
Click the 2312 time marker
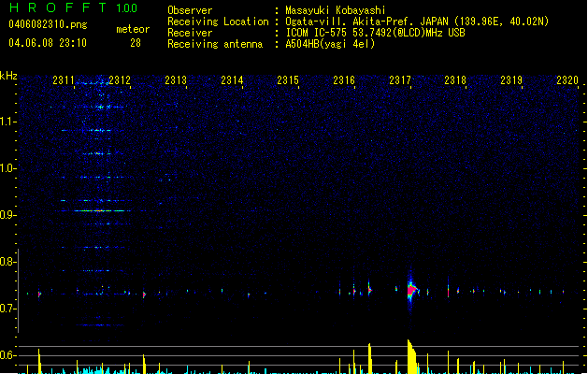[120, 80]
